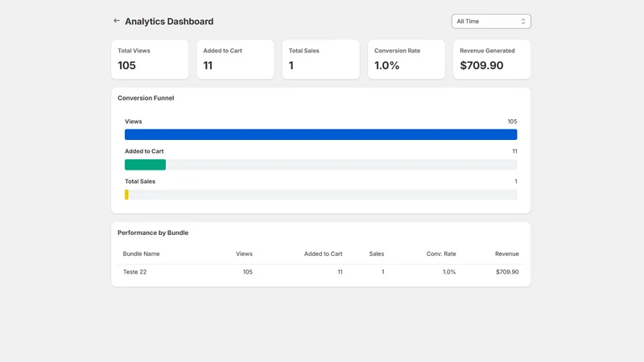Click the Revenue column header

[507, 254]
